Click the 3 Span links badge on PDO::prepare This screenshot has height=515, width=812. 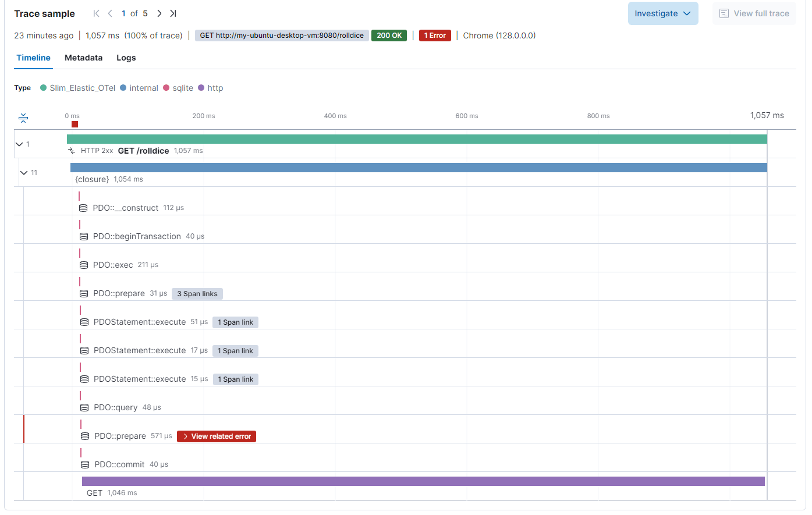click(197, 293)
